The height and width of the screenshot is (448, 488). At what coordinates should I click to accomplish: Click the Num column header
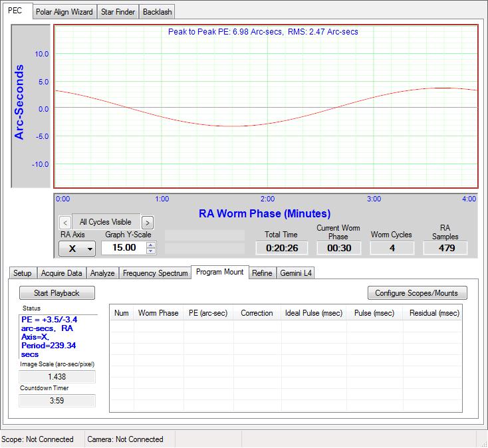122,313
